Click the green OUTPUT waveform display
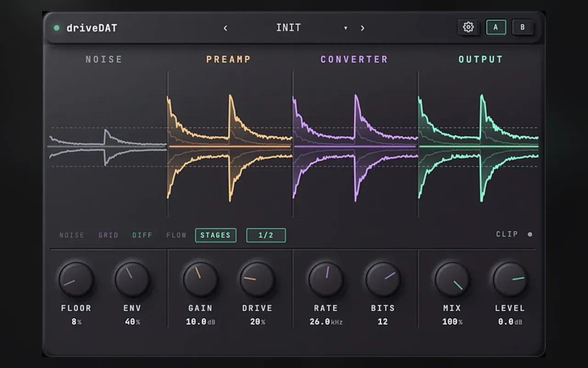 478,147
